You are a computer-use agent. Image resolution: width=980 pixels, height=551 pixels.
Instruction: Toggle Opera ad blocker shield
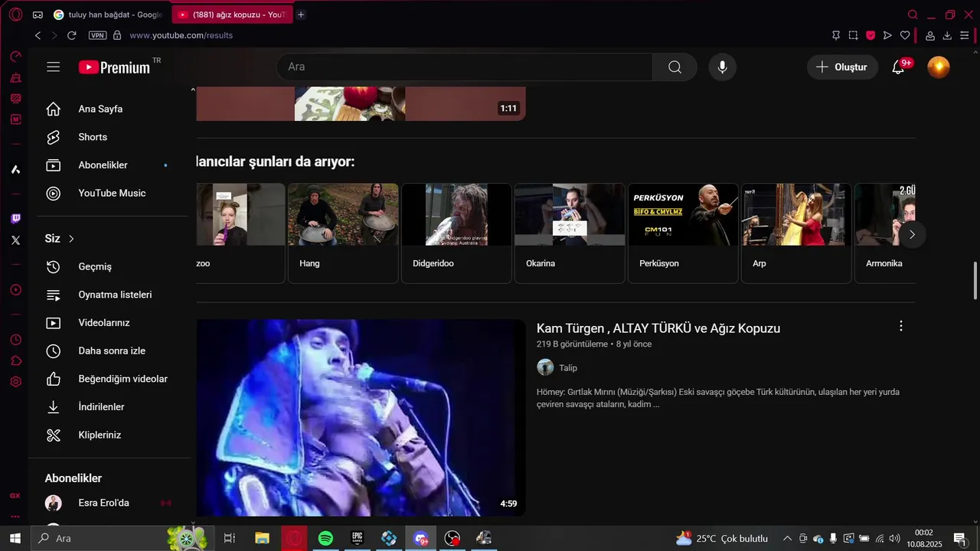(871, 35)
